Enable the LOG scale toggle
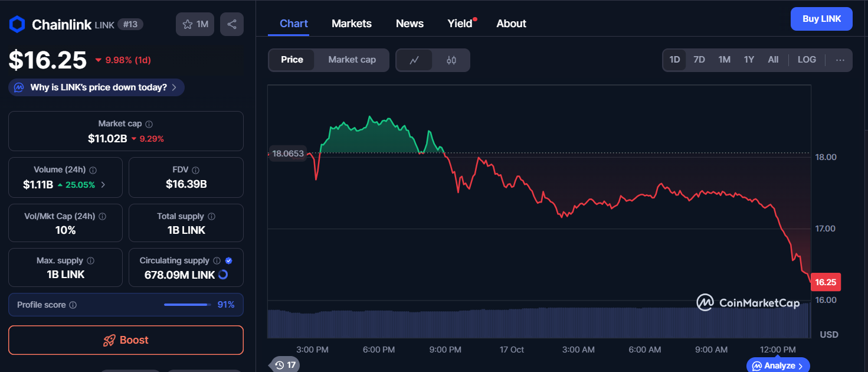Screen dimensions: 868x372 coord(807,60)
